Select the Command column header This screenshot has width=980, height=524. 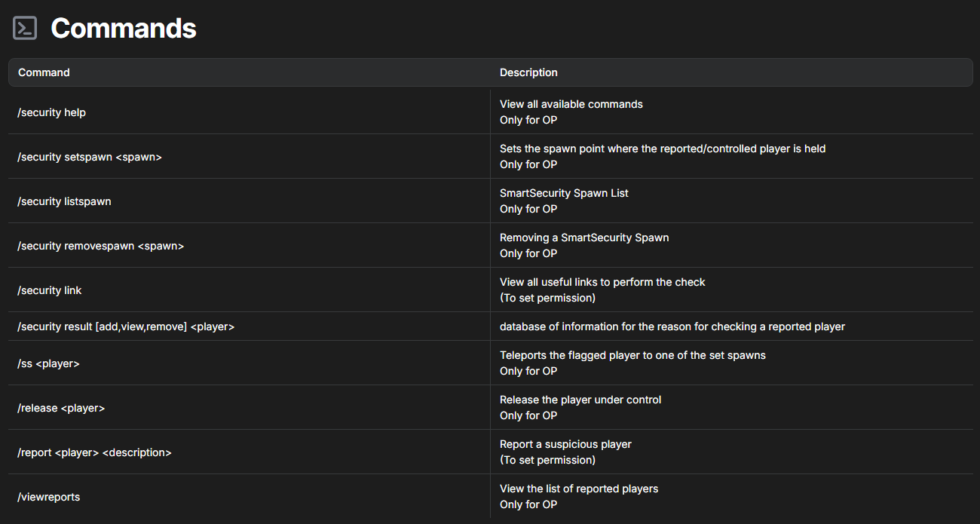click(44, 72)
